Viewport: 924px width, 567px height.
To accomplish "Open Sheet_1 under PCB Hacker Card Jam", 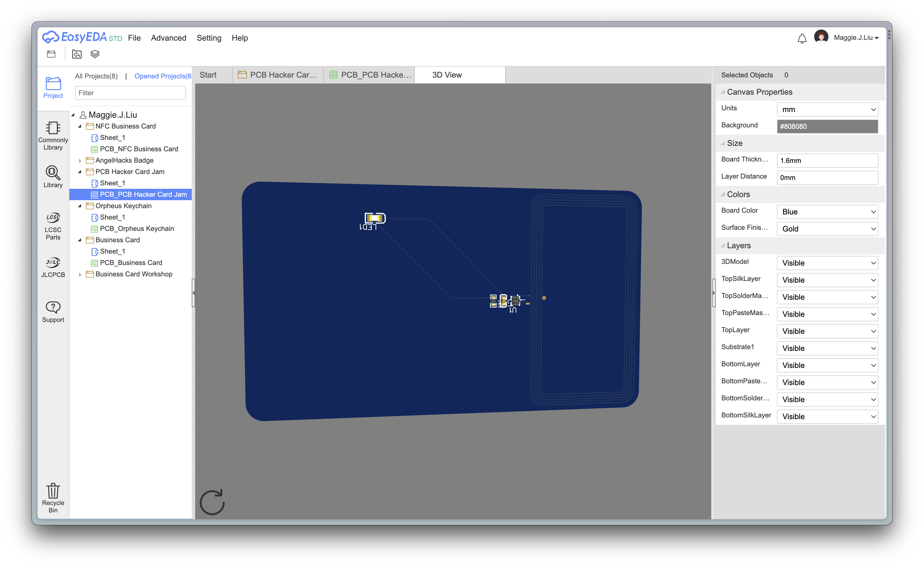I will (x=112, y=183).
